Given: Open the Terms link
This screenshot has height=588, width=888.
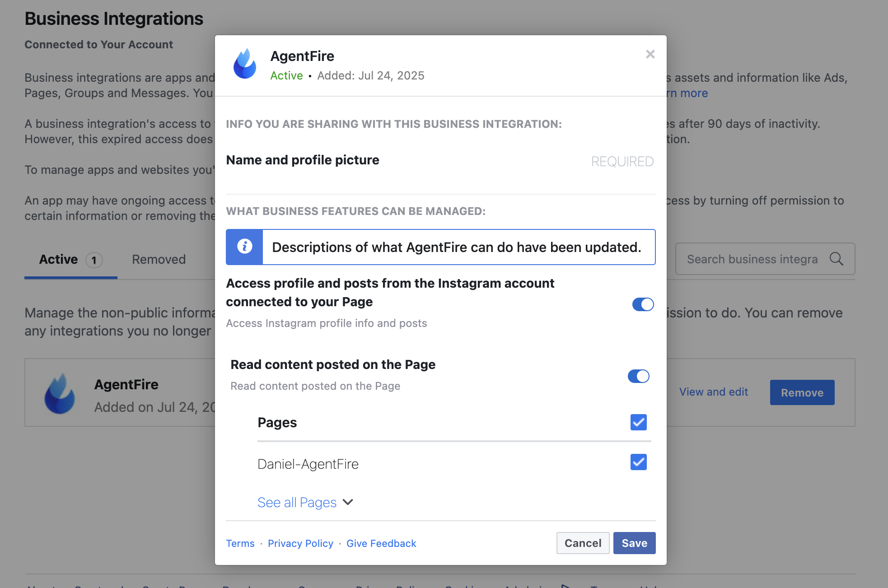Looking at the screenshot, I should [240, 543].
